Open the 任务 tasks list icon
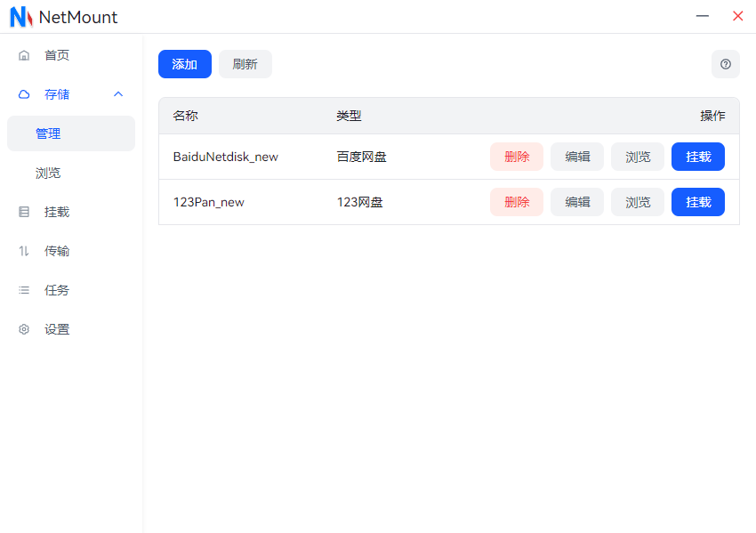Image resolution: width=756 pixels, height=533 pixels. 24,289
